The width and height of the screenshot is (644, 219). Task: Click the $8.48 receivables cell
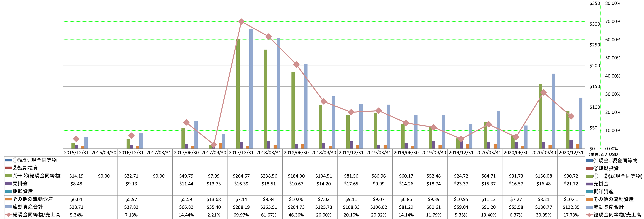(76, 184)
